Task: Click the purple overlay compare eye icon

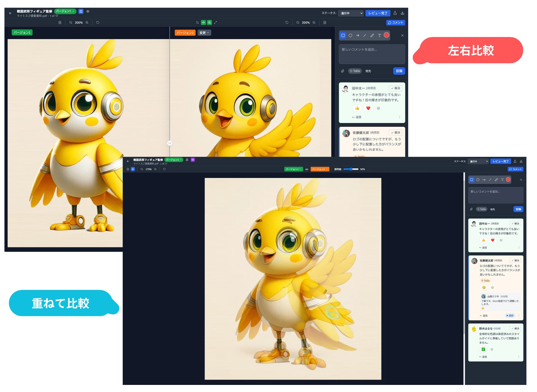Action: coord(193,160)
